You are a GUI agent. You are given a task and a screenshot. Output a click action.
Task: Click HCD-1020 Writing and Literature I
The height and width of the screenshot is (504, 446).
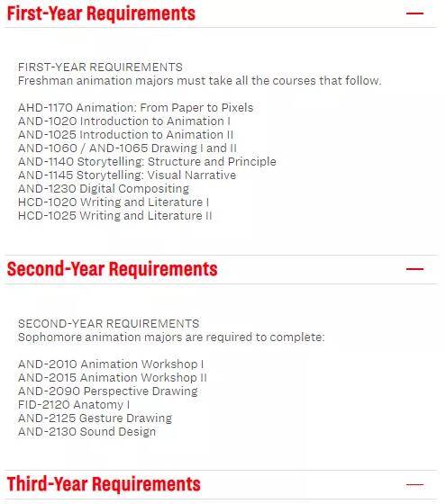pos(114,202)
